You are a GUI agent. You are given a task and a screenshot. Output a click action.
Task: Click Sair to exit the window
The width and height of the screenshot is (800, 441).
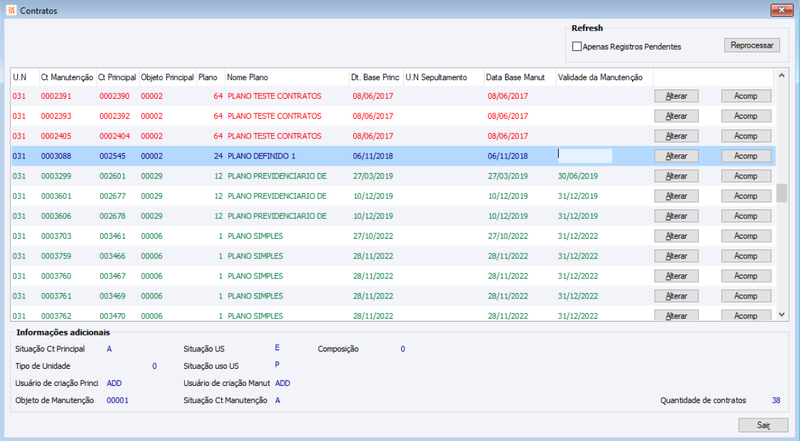pyautogui.click(x=763, y=425)
